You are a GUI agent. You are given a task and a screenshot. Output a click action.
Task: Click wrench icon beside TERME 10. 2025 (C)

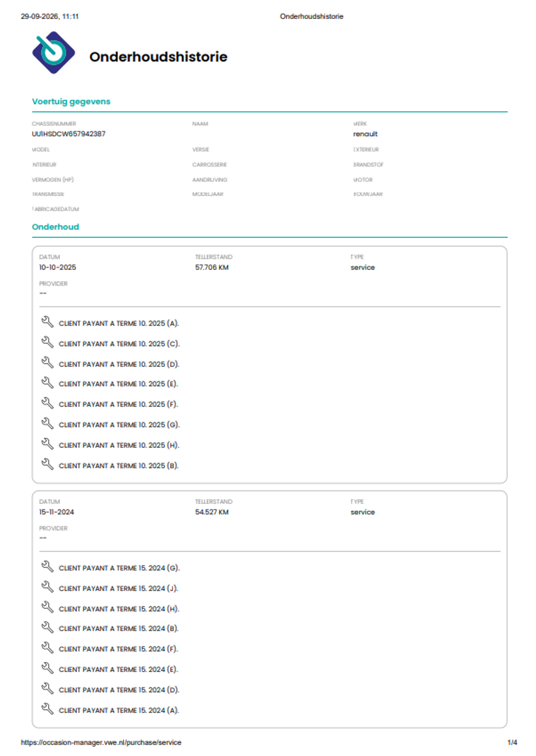tap(47, 342)
